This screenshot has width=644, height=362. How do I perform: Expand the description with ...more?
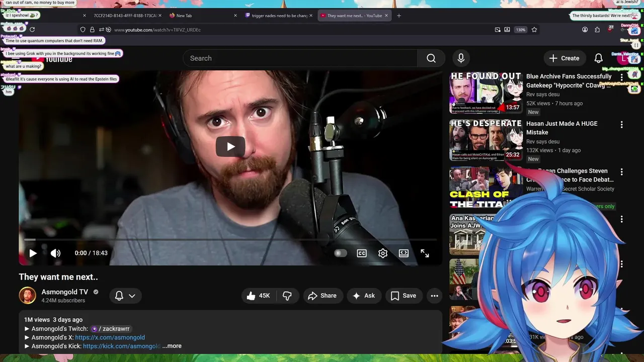click(x=172, y=346)
